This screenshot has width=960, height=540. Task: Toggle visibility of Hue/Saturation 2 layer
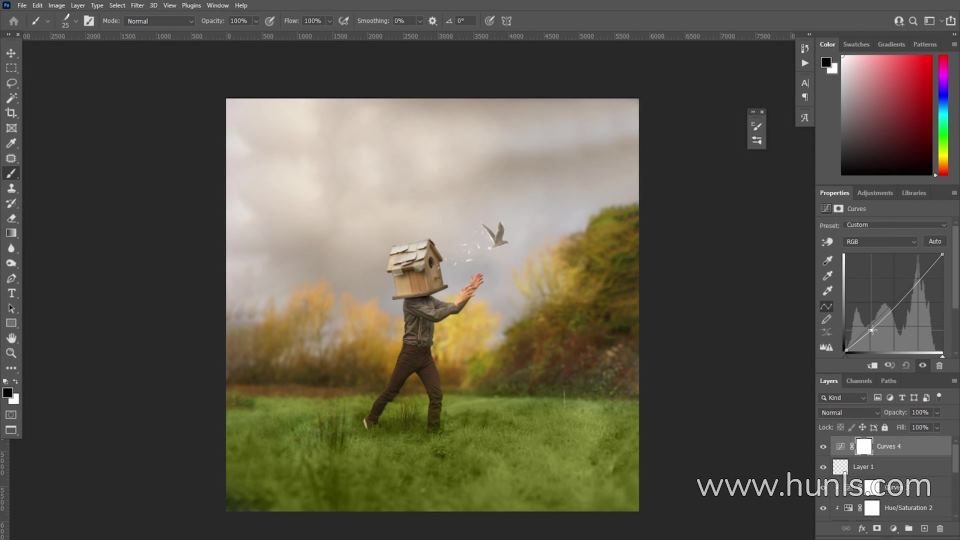[x=823, y=508]
